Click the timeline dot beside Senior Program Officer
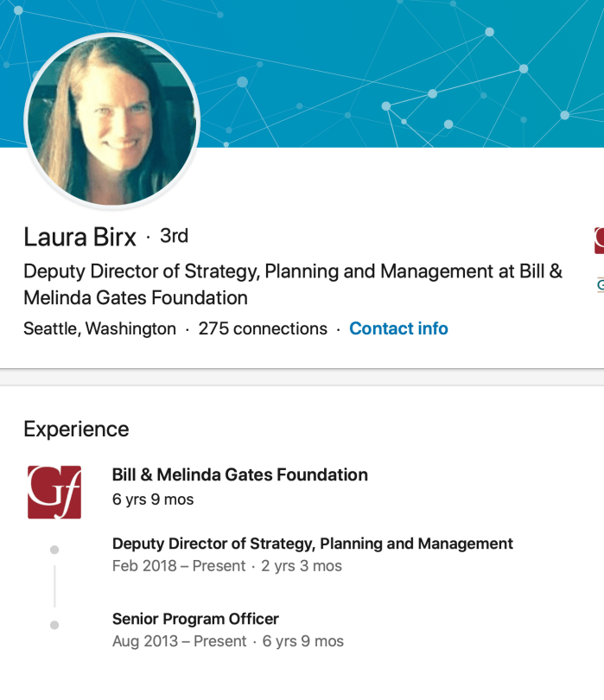 point(54,625)
